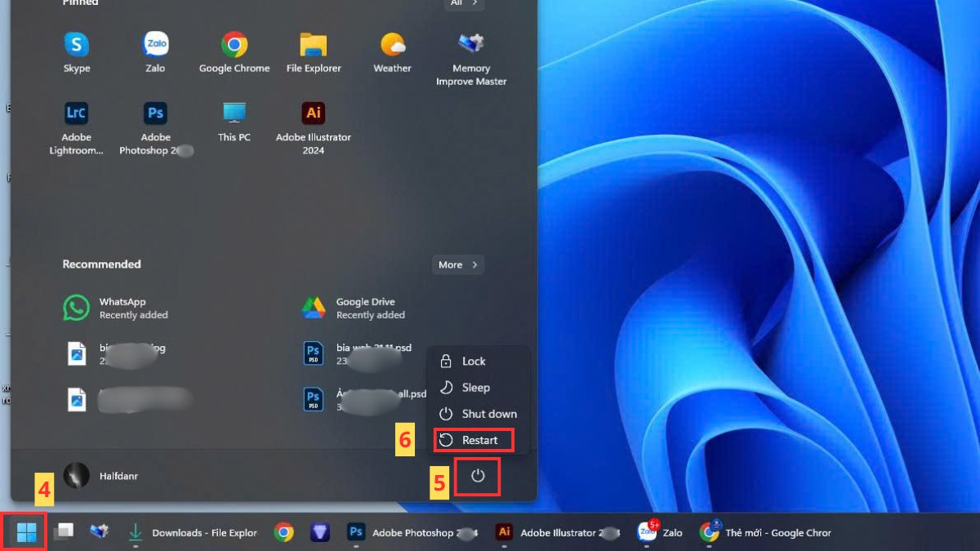This screenshot has height=551, width=980.
Task: Expand the All apps list
Action: tap(463, 3)
